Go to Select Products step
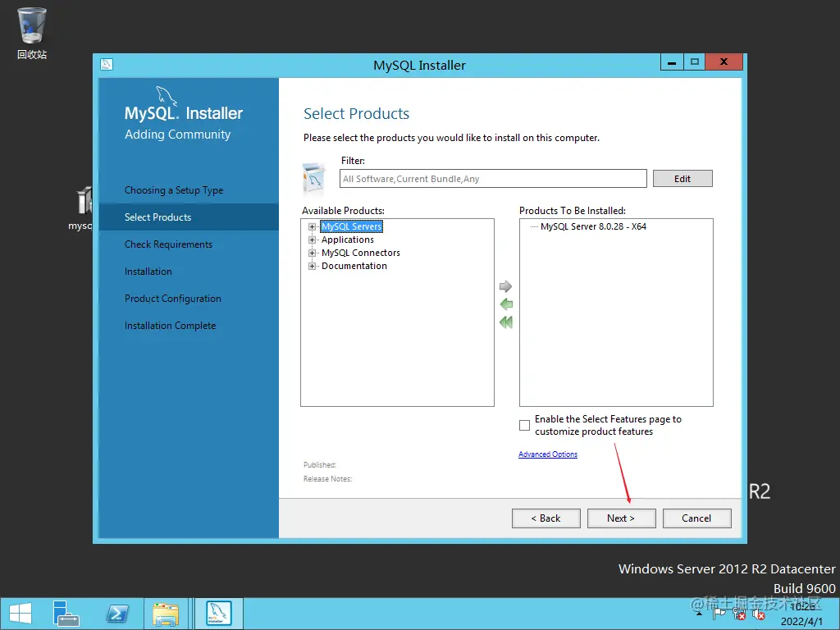 click(157, 217)
